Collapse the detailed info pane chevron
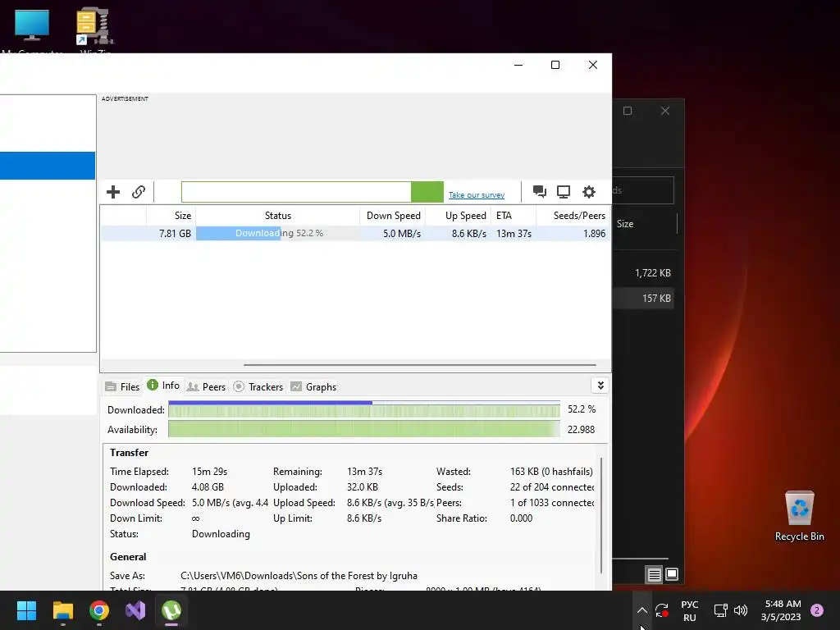840x630 pixels. pyautogui.click(x=600, y=386)
